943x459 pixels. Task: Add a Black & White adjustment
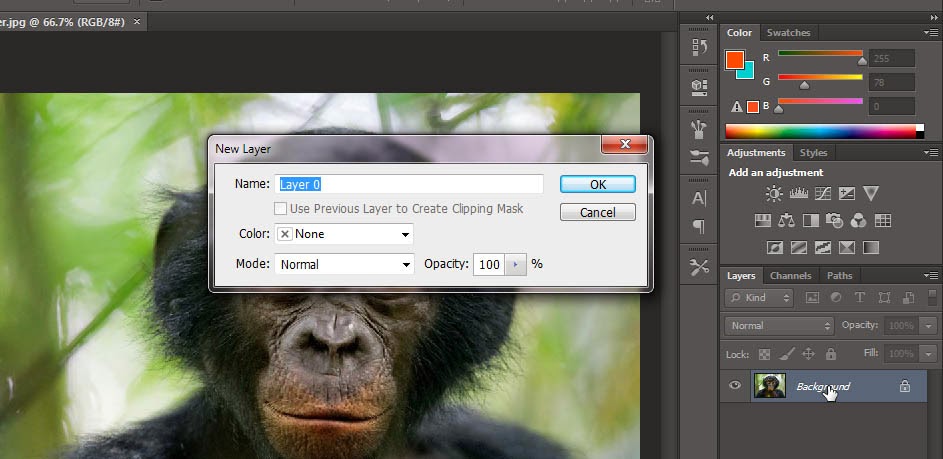pos(811,221)
